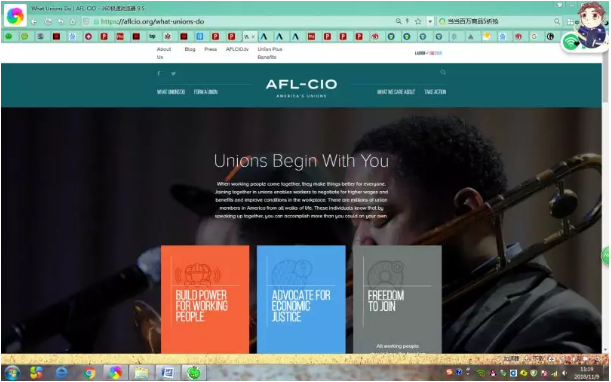The height and width of the screenshot is (382, 611).
Task: Click the green WiFi floating widget
Action: [x=571, y=42]
